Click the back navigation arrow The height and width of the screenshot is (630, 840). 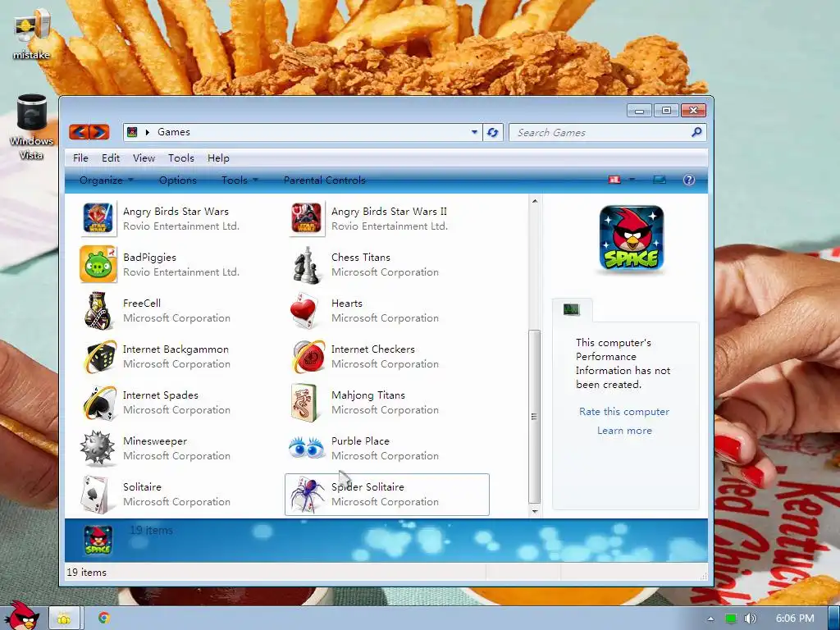79,132
